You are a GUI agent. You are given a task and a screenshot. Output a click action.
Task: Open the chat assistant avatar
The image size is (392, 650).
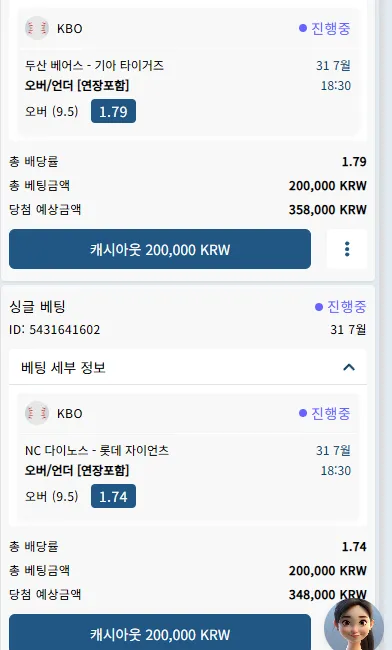click(353, 625)
